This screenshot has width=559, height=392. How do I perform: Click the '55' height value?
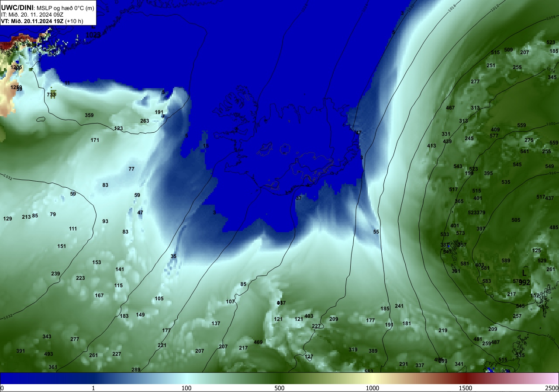pos(376,232)
